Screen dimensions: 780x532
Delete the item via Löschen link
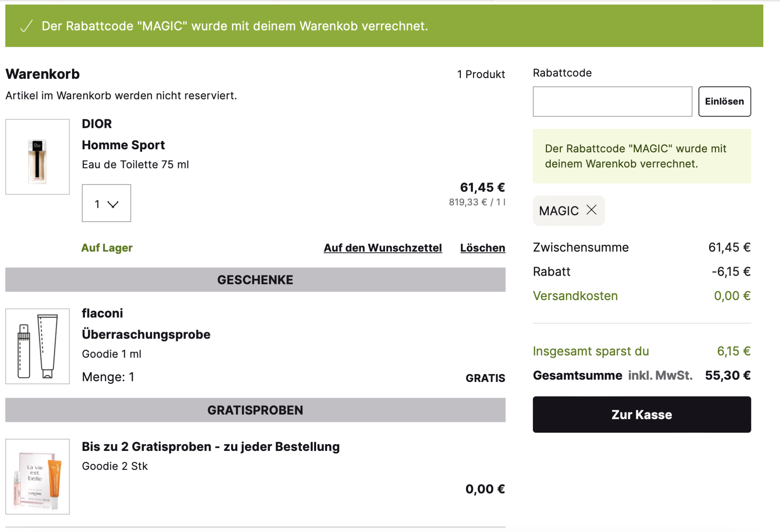coord(483,248)
